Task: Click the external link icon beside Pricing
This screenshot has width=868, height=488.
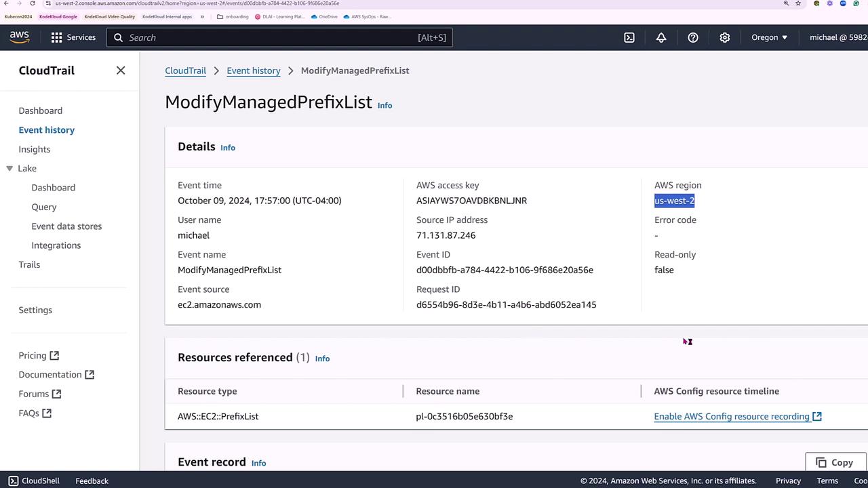Action: coord(55,355)
